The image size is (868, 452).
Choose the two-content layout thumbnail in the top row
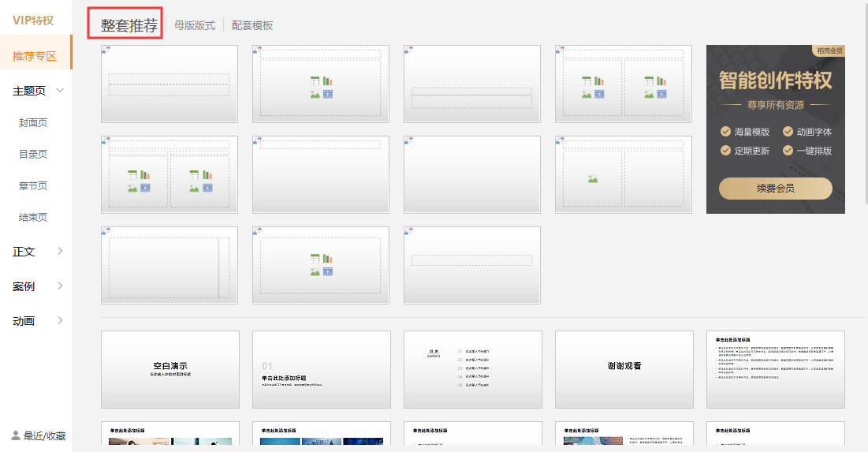pos(624,84)
